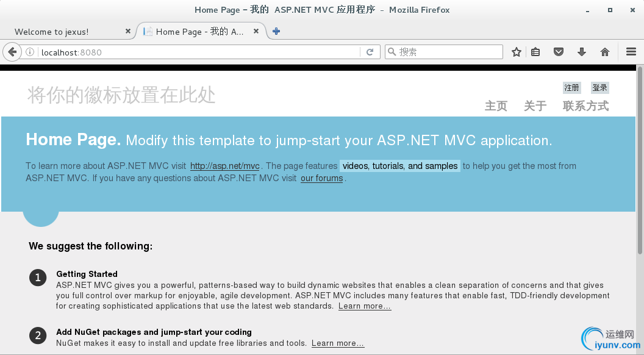Image resolution: width=644 pixels, height=355 pixels.
Task: Go to the Firefox home page
Action: pyautogui.click(x=604, y=52)
